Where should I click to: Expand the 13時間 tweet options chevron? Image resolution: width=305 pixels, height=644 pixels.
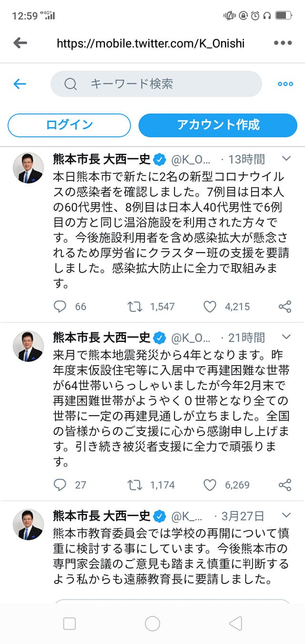pos(286,158)
